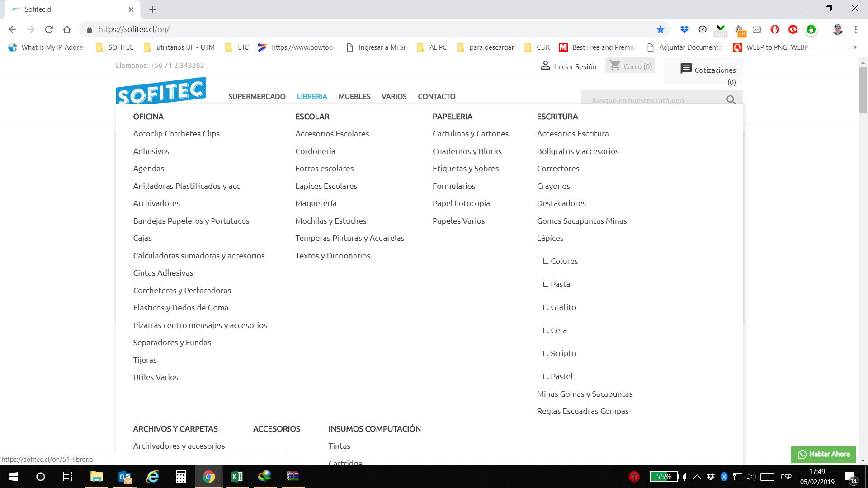Open a new browser tab

152,9
